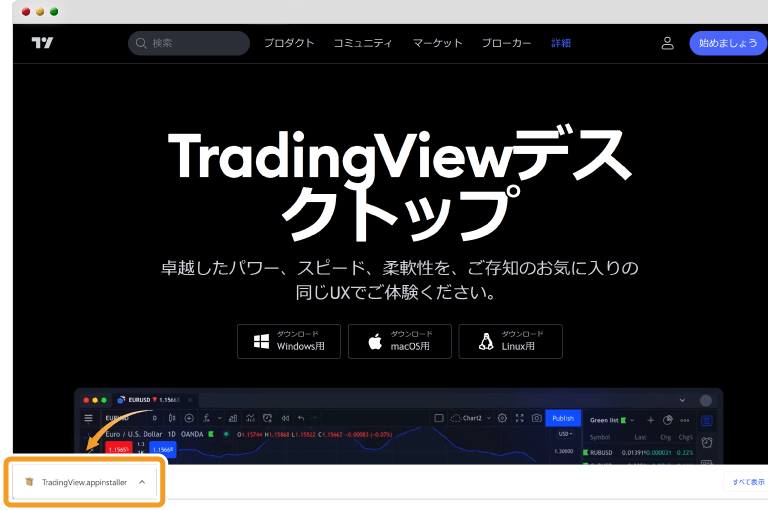
Task: Click the bar chart financials icon
Action: [233, 418]
